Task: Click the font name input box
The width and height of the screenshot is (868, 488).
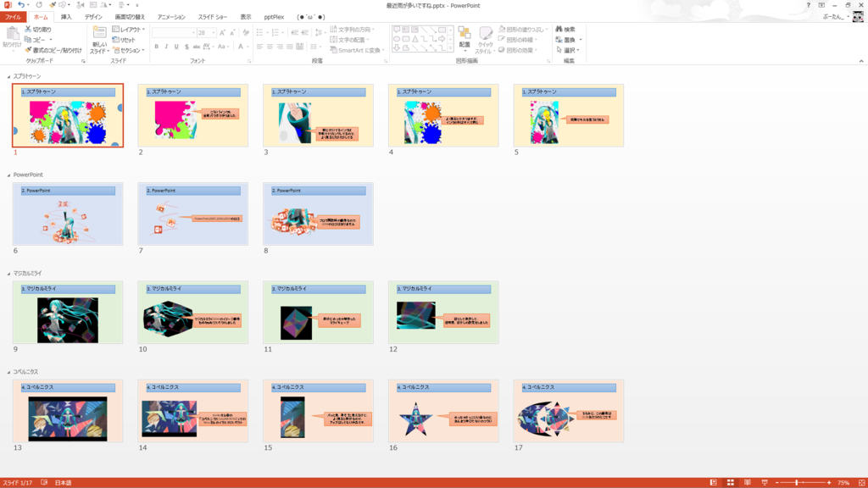Action: click(174, 33)
